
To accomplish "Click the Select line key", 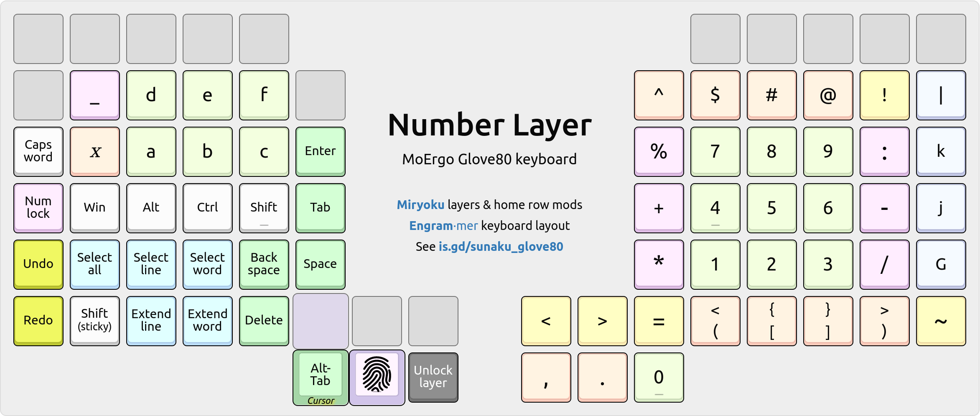I will tap(151, 265).
